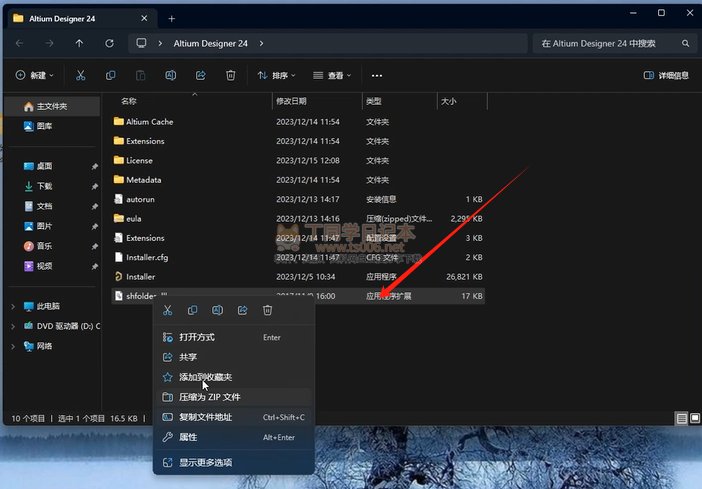Click the Rename icon in the context menu

217,311
